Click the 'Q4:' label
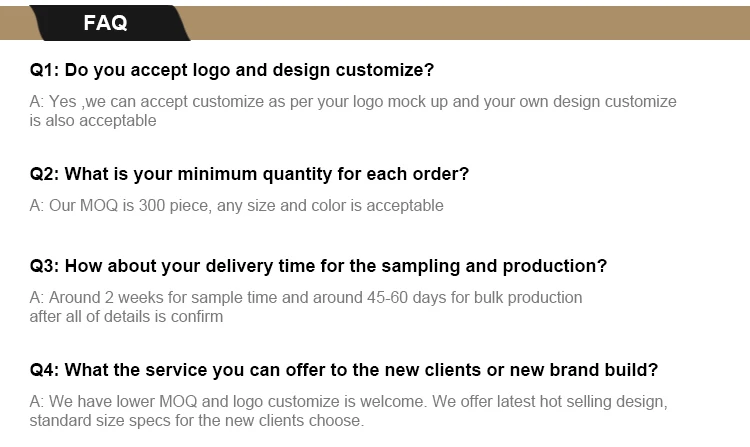This screenshot has width=750, height=447. point(45,370)
